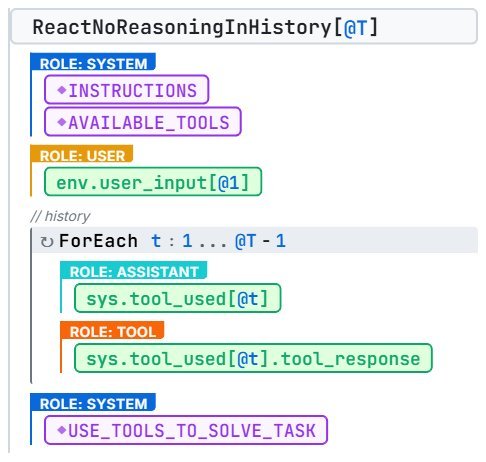Click the ForEach loop refresh icon
The height and width of the screenshot is (462, 486).
click(x=47, y=242)
